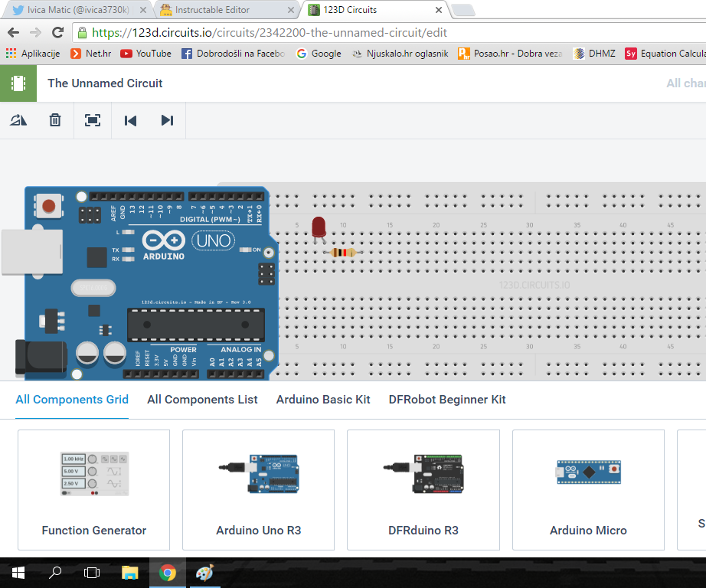Screen dimensions: 706x588
Task: Rotate the selected component
Action: tap(17, 120)
